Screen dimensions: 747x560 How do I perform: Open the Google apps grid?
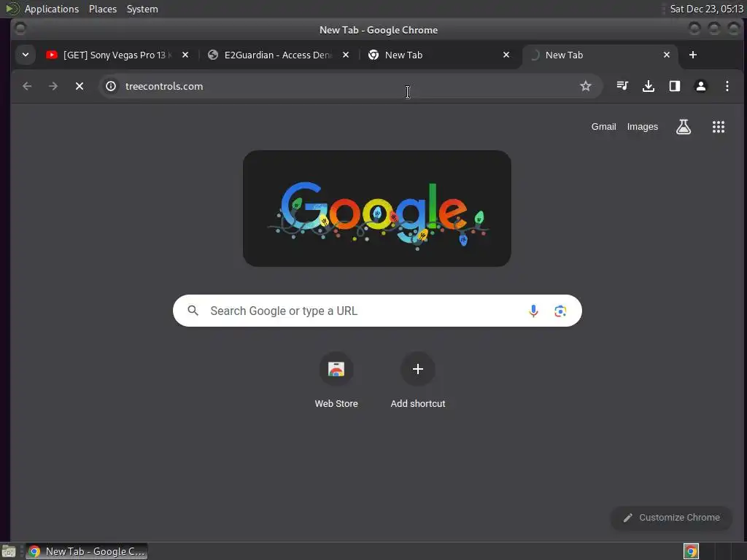click(719, 127)
